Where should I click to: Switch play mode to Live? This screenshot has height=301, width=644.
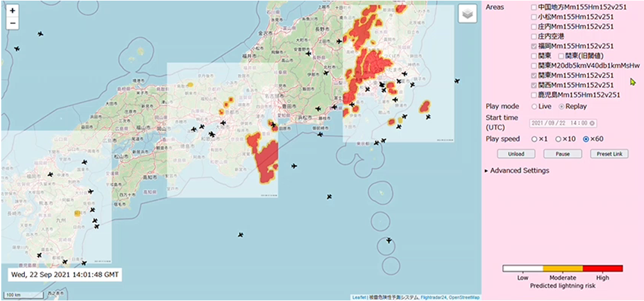pos(534,106)
